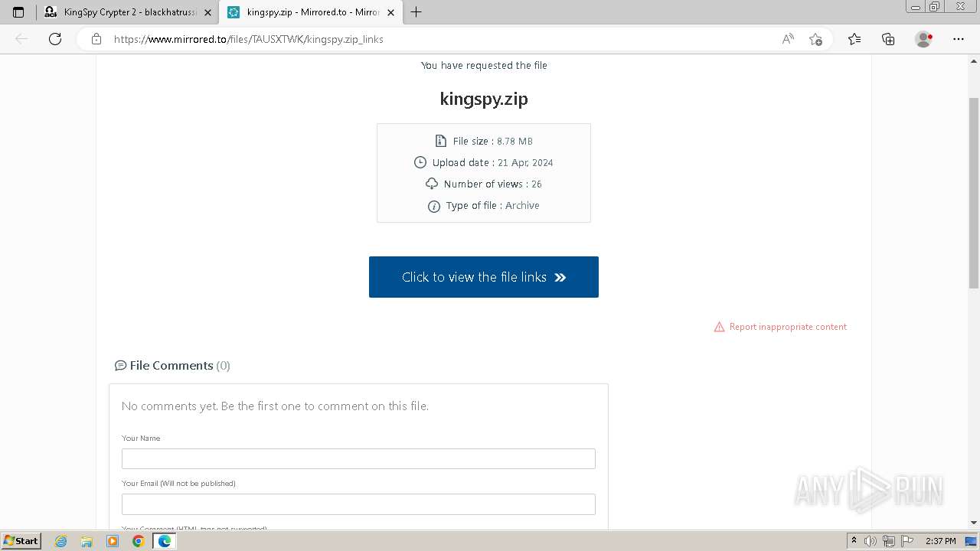Image resolution: width=980 pixels, height=551 pixels.
Task: Report inappropriate content
Action: point(780,327)
